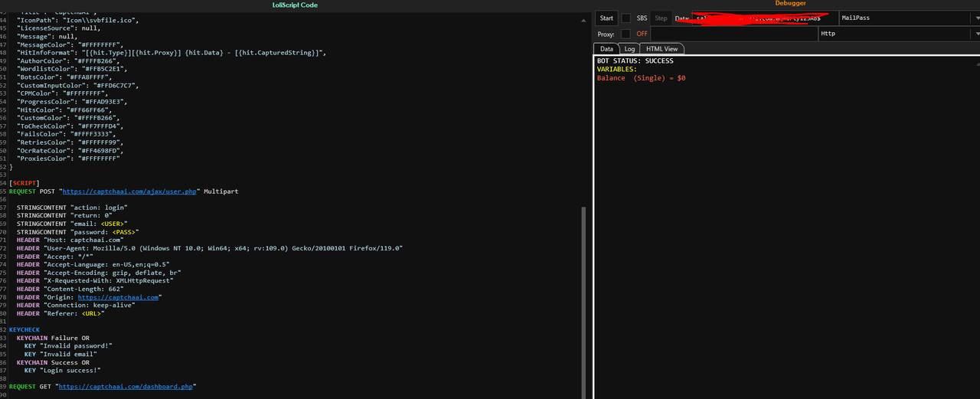Screen dimensions: 980x399
Task: Click the Step button
Action: (661, 18)
